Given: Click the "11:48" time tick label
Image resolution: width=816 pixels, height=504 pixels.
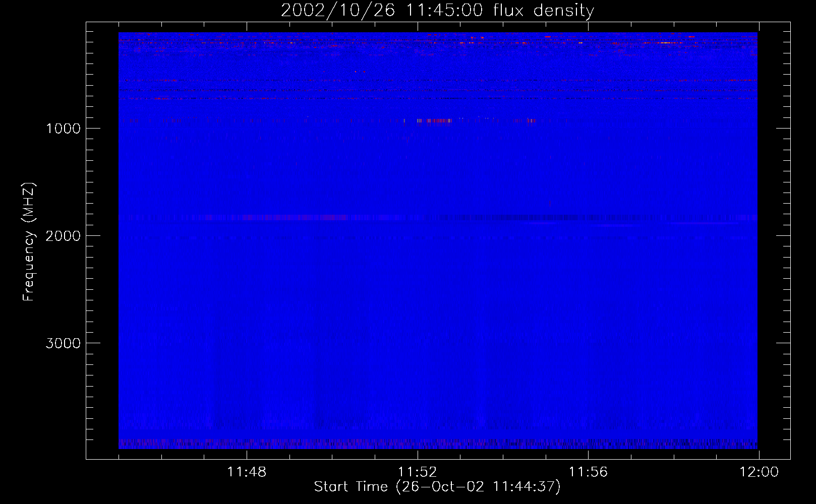Looking at the screenshot, I should pyautogui.click(x=247, y=472).
